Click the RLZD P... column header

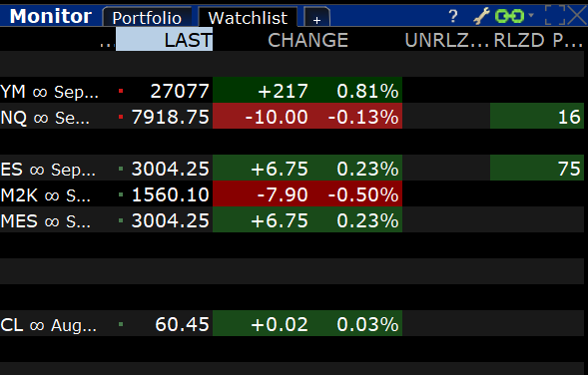point(537,40)
